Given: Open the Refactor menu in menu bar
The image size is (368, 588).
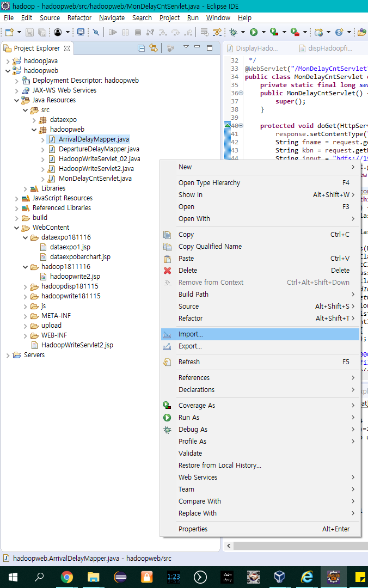Looking at the screenshot, I should point(79,17).
